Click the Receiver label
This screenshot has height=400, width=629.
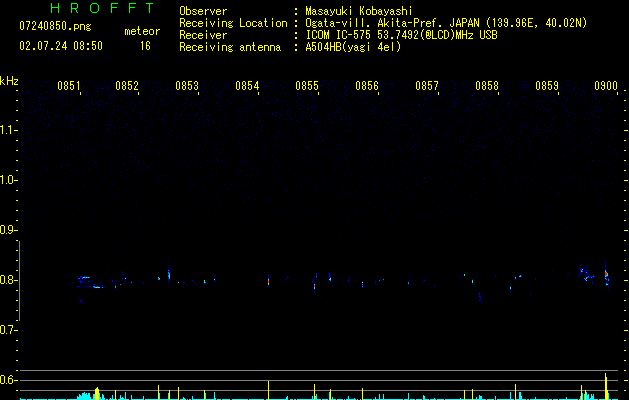pos(203,35)
